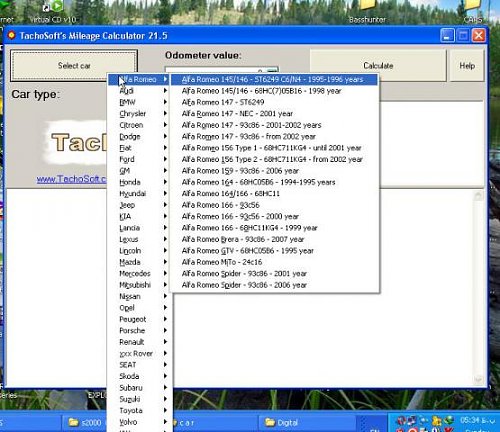The width and height of the screenshot is (500, 432).
Task: Choose Mazda in the brand list
Action: 140,262
